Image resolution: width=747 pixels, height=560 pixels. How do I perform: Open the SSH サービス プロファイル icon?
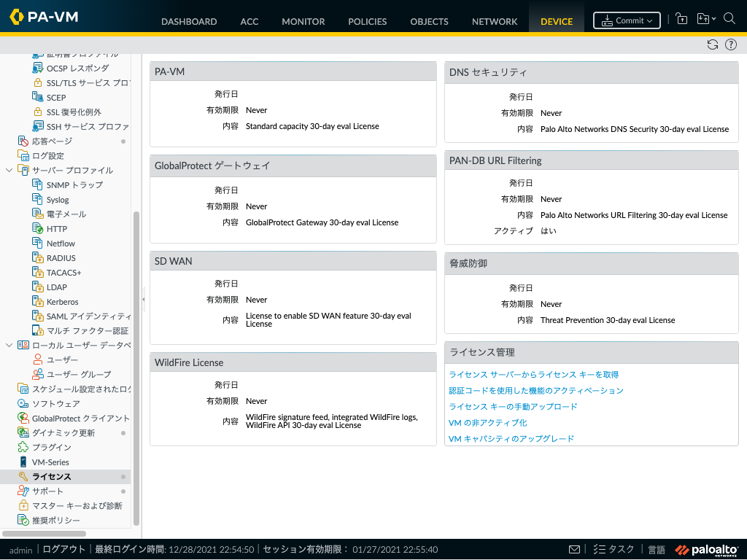pos(38,126)
